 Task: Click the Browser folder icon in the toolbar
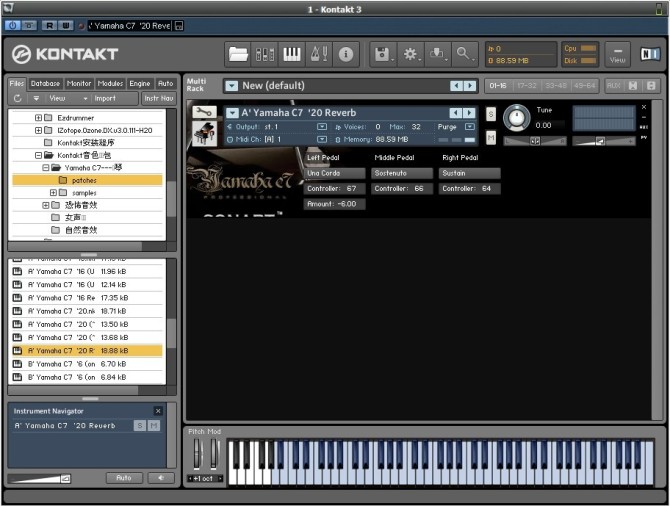click(x=238, y=54)
